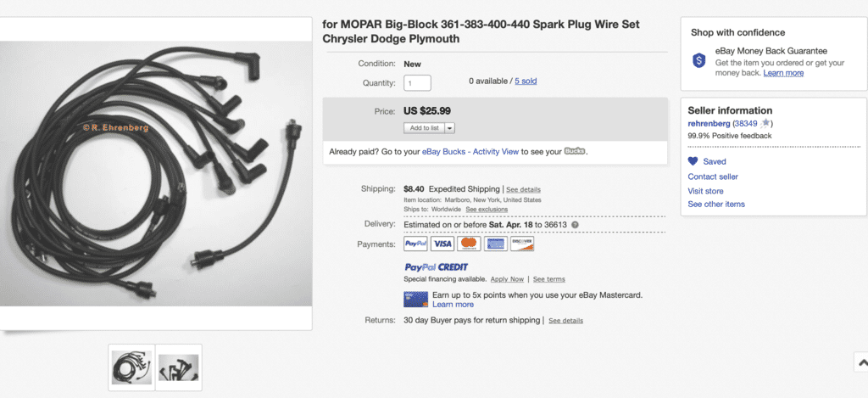Open the Visit store link
Viewport: 868px width, 398px height.
704,191
